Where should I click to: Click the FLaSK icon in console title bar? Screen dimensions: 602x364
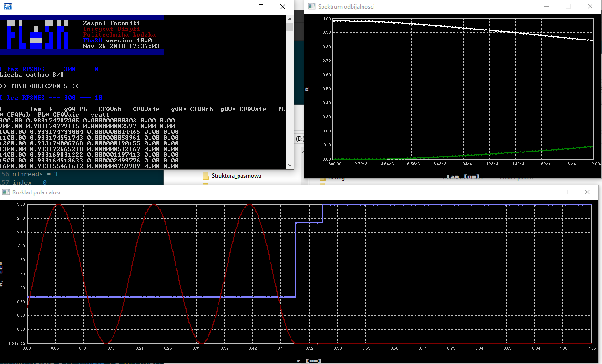[x=8, y=7]
